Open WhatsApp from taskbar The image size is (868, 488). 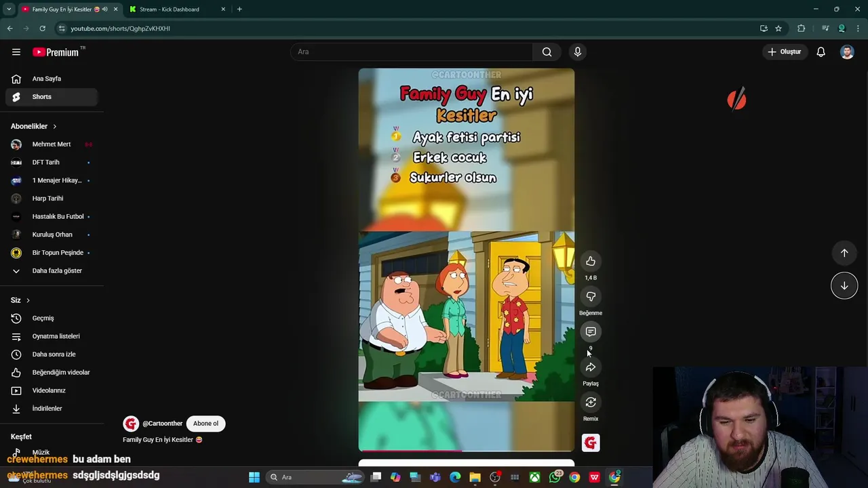[x=555, y=477]
